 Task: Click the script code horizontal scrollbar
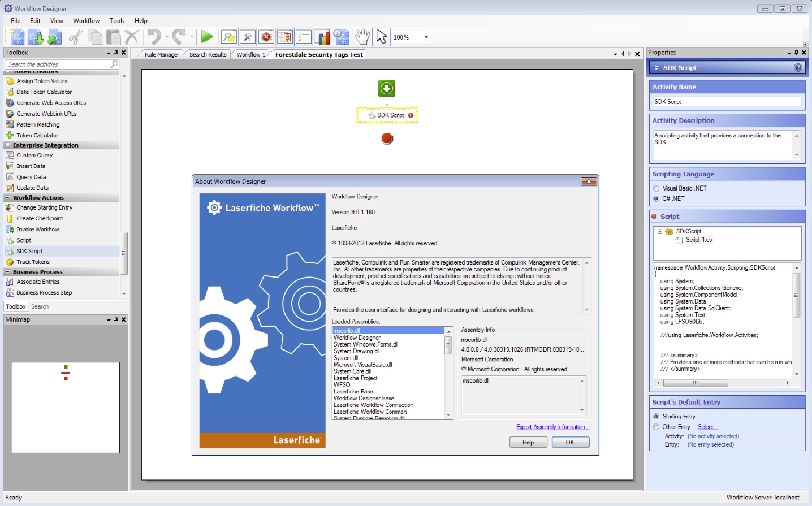tap(723, 383)
